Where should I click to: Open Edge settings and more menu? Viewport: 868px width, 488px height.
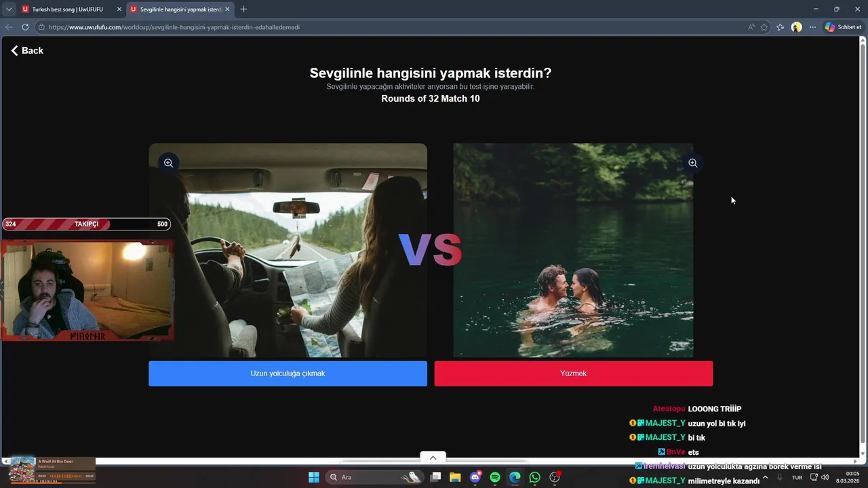[x=812, y=27]
